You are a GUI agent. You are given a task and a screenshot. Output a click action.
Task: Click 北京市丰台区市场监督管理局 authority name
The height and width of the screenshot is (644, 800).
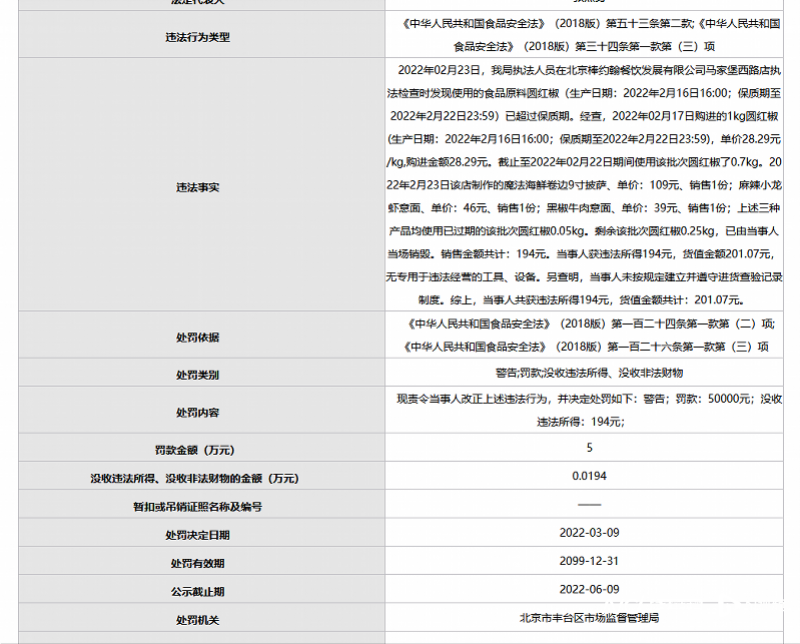589,618
